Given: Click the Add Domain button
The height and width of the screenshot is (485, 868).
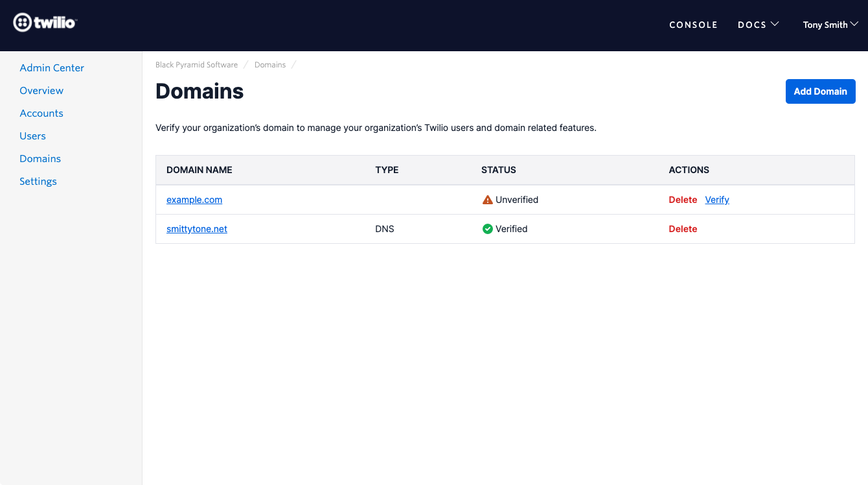Looking at the screenshot, I should [x=820, y=91].
